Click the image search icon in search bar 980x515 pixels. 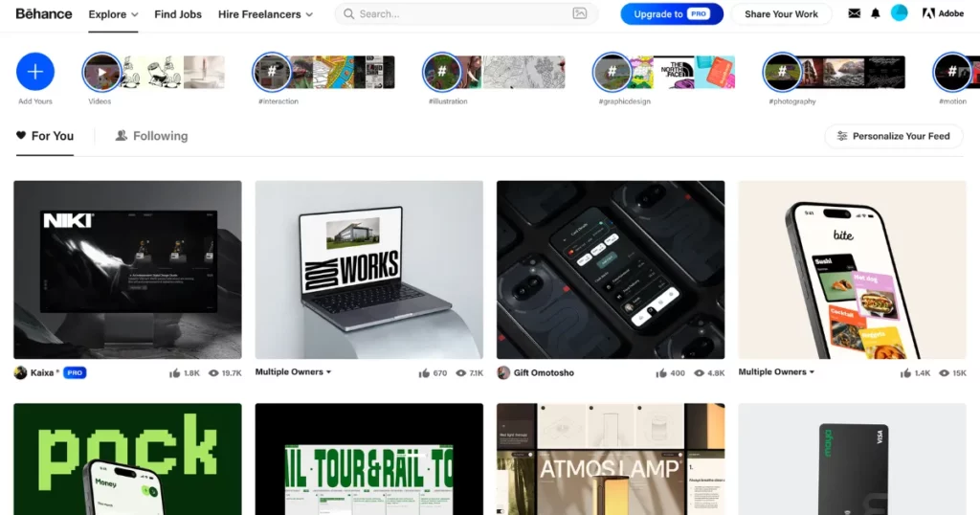(579, 14)
